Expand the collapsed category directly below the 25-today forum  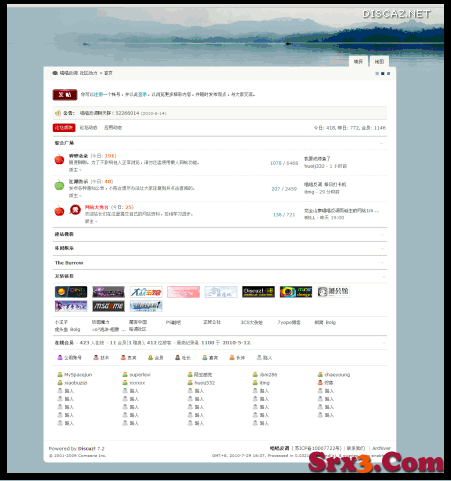point(382,235)
